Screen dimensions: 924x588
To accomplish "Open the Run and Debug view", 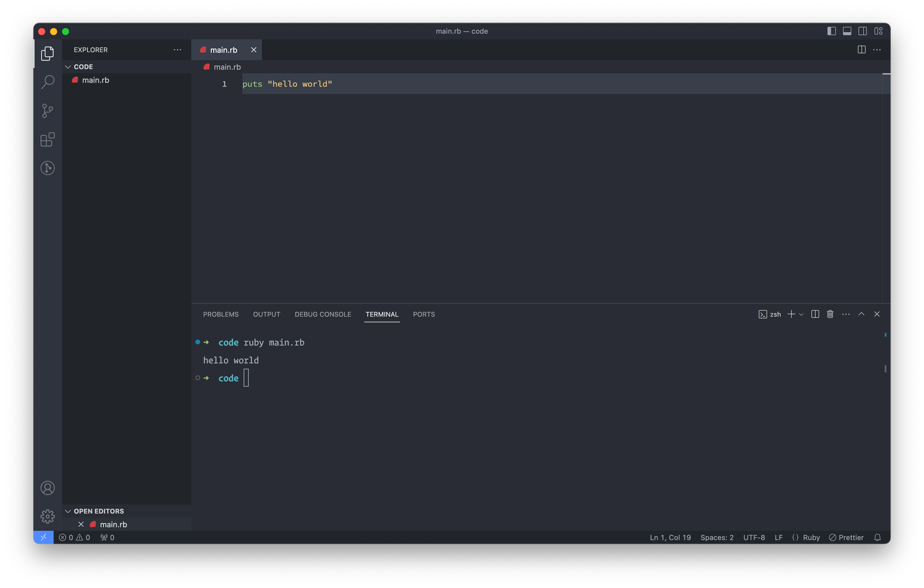I will (x=47, y=168).
